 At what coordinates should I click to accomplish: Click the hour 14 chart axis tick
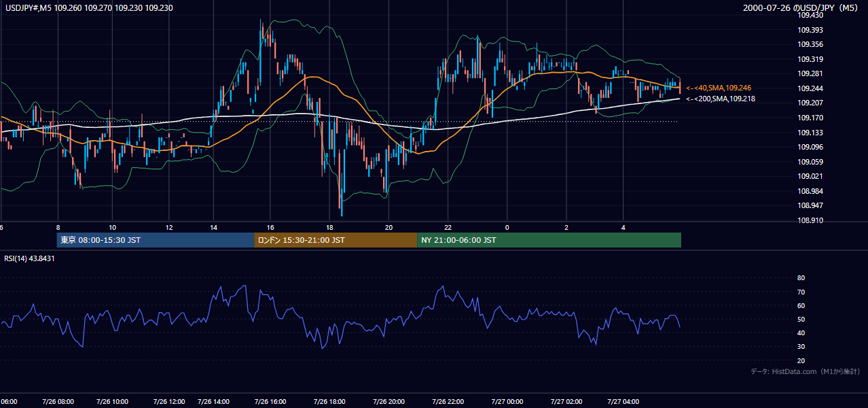pyautogui.click(x=213, y=227)
